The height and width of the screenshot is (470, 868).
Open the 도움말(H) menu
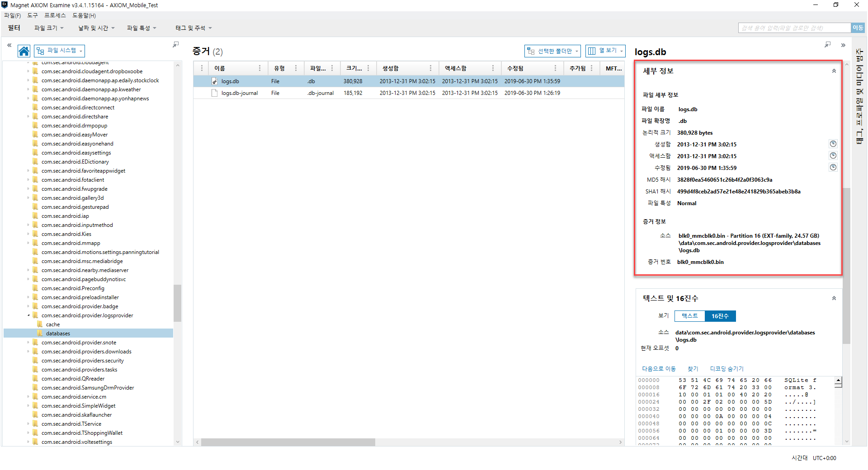click(84, 15)
